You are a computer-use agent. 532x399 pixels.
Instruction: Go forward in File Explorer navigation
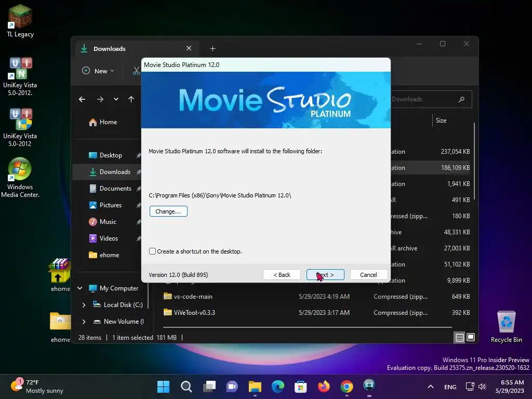click(x=100, y=99)
